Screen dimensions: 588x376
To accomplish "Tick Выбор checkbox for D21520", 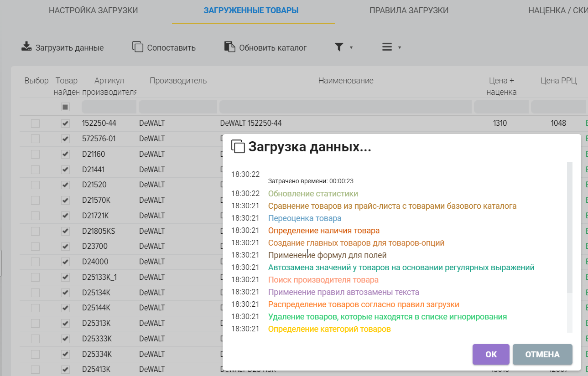I will tap(35, 185).
